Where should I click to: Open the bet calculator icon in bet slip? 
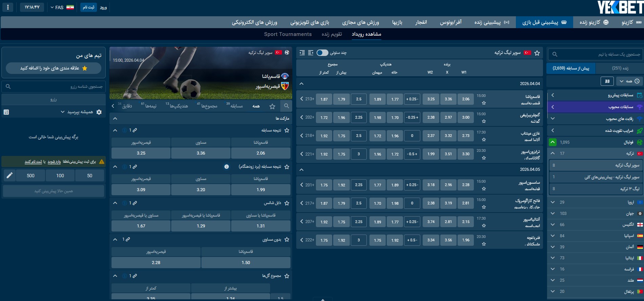(6, 112)
